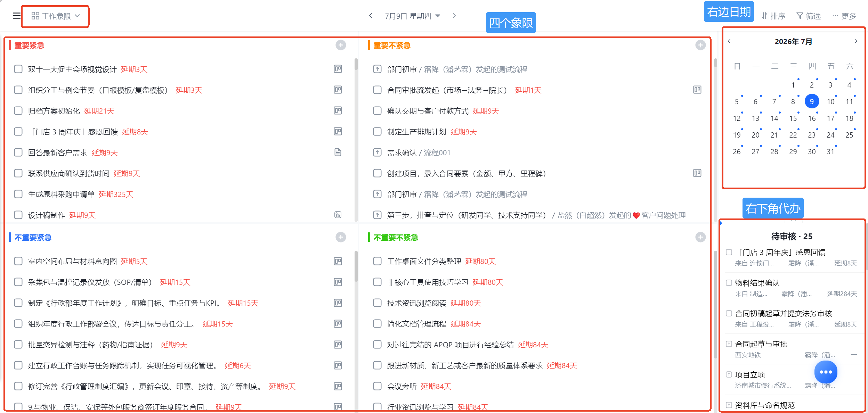
Task: Open board icon for 室内空间布局与材料意向图
Action: tap(338, 261)
